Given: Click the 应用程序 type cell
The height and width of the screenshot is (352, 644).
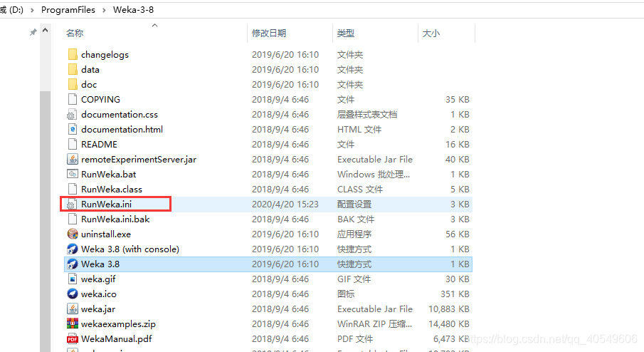Looking at the screenshot, I should pyautogui.click(x=354, y=234).
